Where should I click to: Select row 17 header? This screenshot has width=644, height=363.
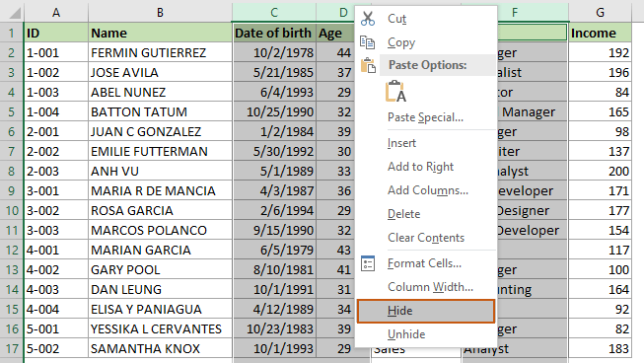point(12,348)
